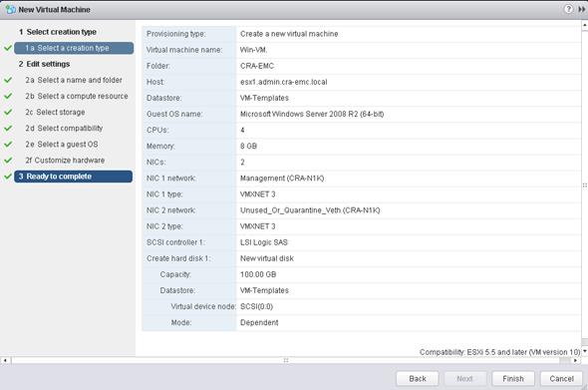The width and height of the screenshot is (588, 390).
Task: Click the double-arrow expand icon in title bar
Action: click(x=582, y=9)
